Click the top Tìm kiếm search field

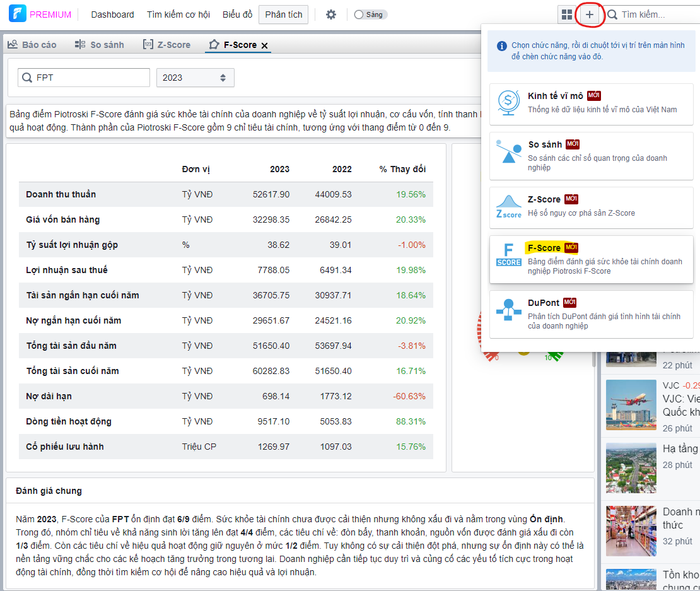click(653, 15)
